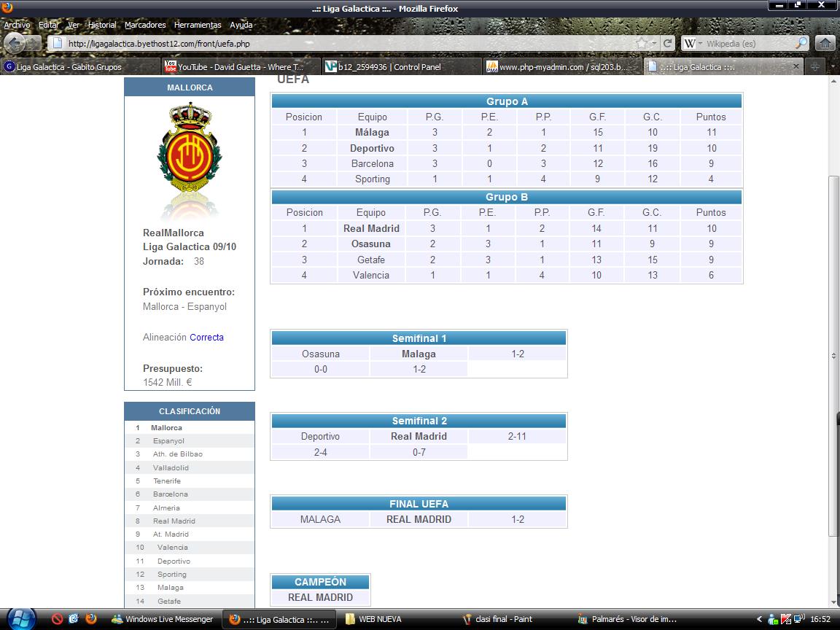Click the taskbar clock showing 16:52

click(x=820, y=619)
